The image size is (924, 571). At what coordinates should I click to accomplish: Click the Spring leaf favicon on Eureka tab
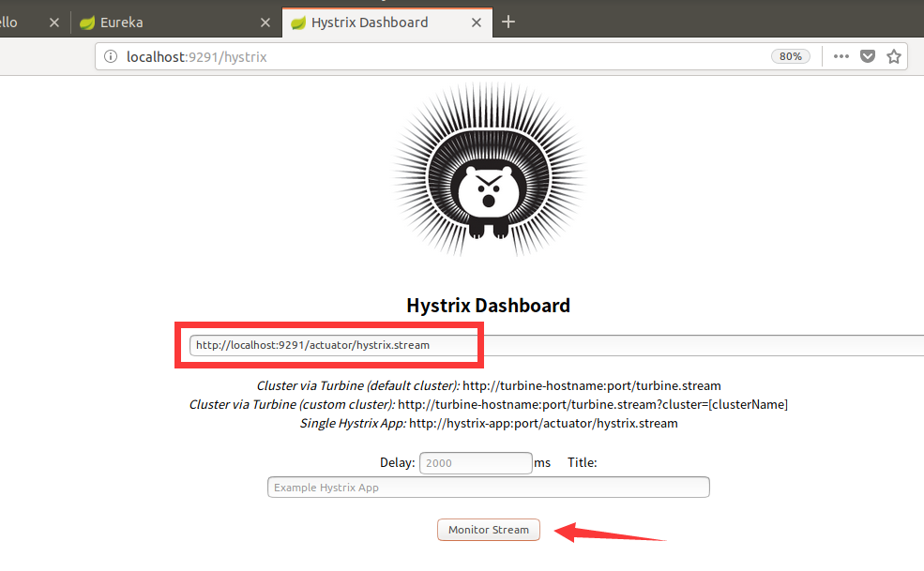(x=87, y=22)
